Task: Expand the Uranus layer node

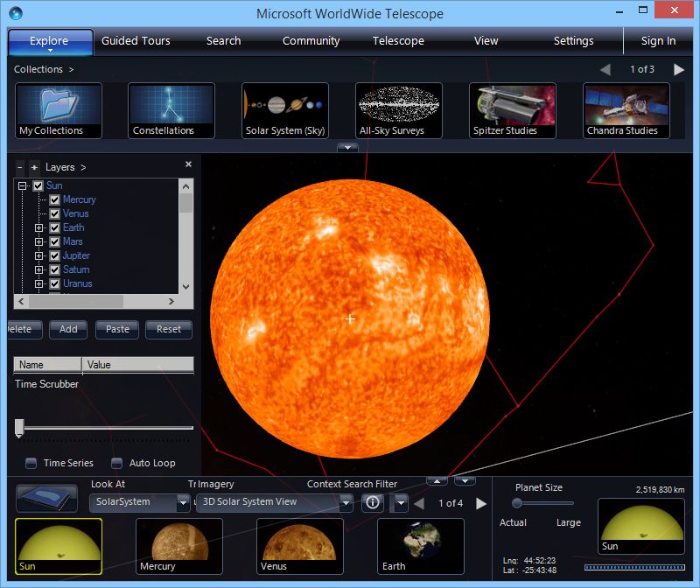Action: pyautogui.click(x=38, y=284)
